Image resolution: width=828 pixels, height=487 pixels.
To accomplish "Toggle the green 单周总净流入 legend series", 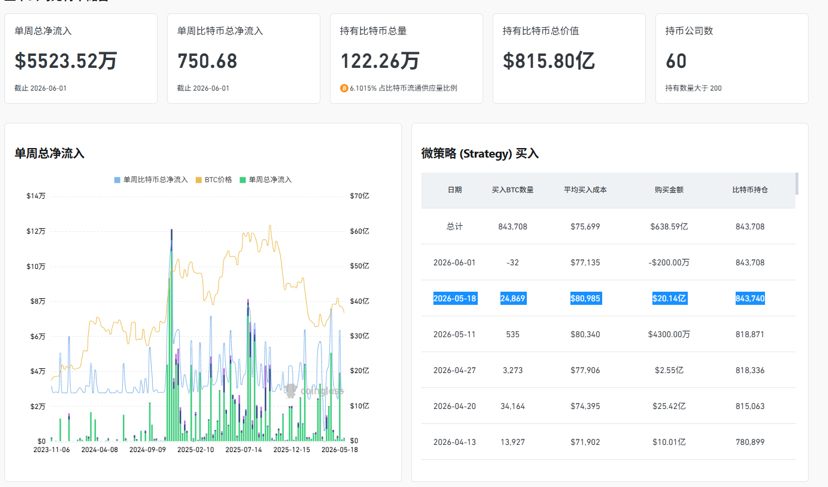I will 266,180.
